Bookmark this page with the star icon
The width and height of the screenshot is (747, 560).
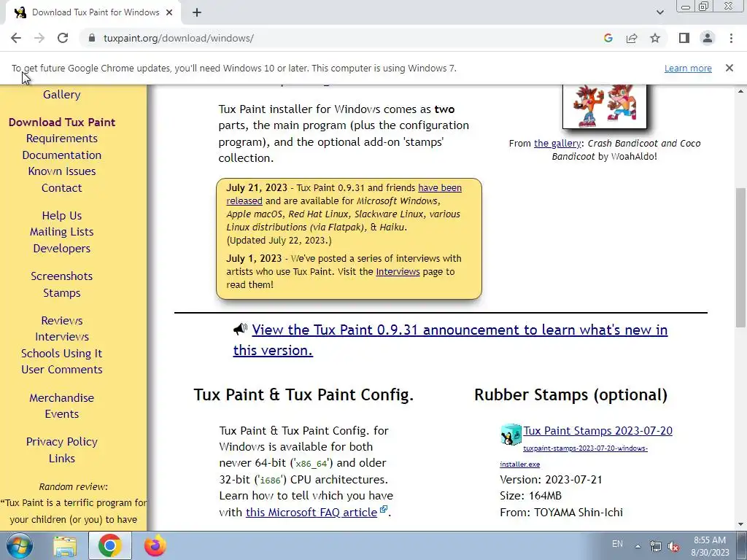(655, 38)
